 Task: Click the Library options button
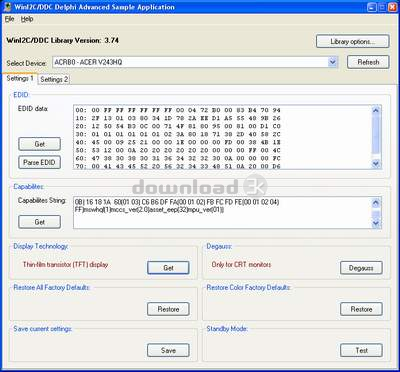353,42
